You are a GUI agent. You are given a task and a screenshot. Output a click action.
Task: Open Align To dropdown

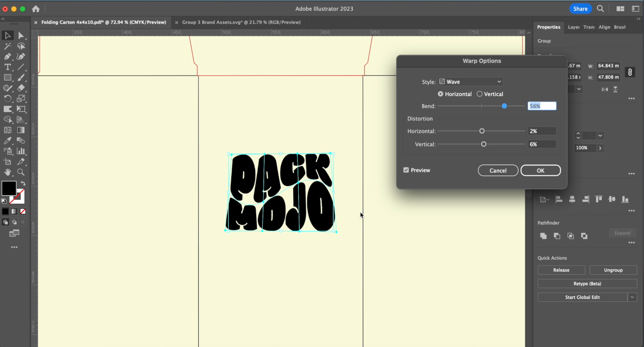click(544, 200)
